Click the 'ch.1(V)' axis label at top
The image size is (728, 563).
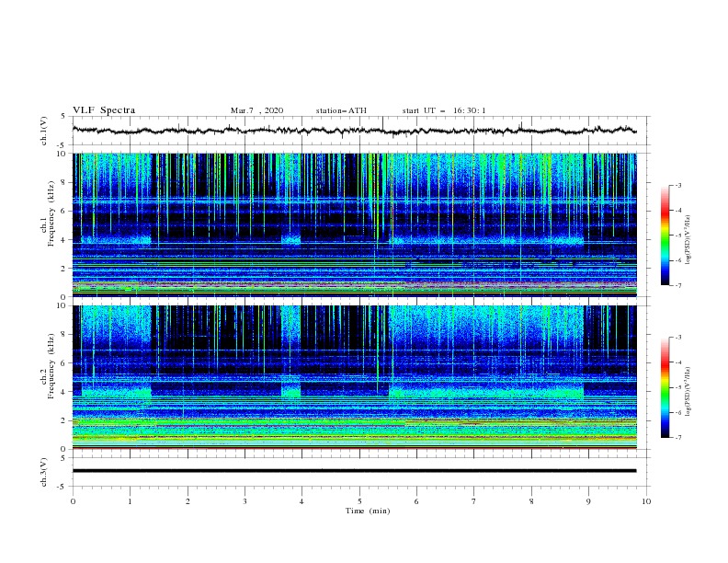click(44, 131)
